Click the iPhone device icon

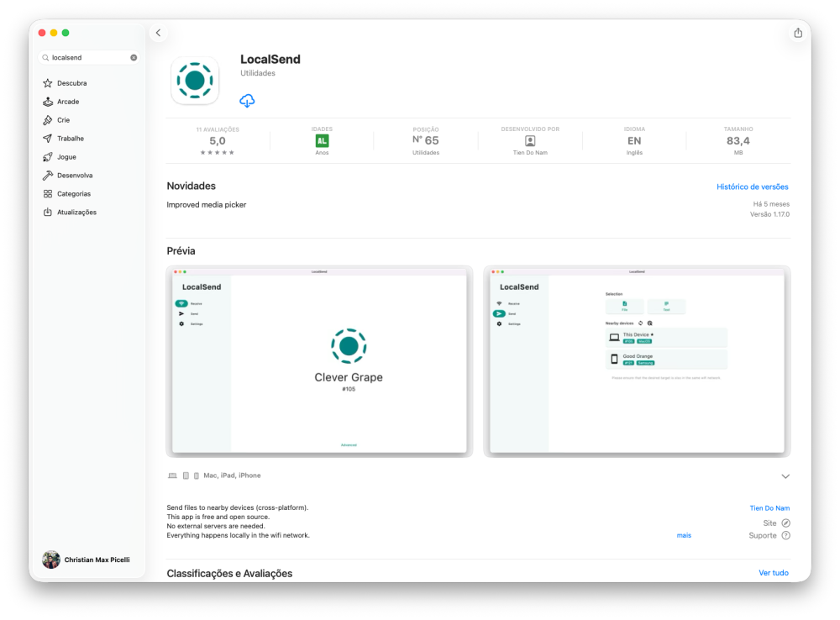[196, 476]
